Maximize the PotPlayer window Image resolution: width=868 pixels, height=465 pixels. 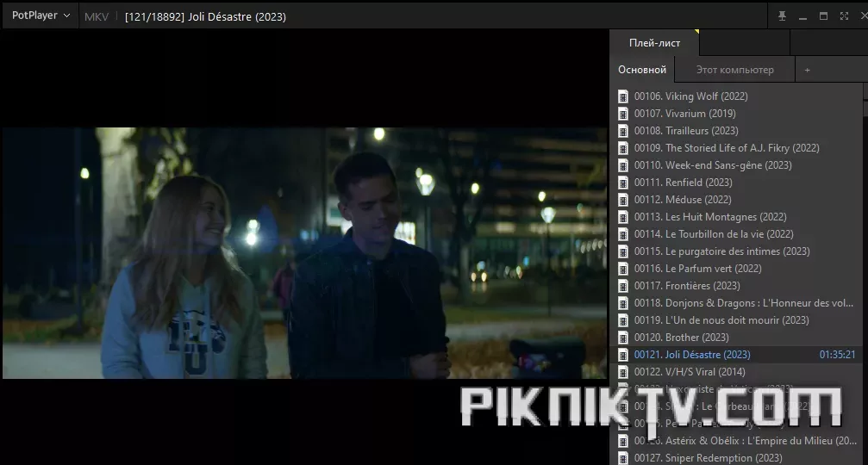coord(823,16)
